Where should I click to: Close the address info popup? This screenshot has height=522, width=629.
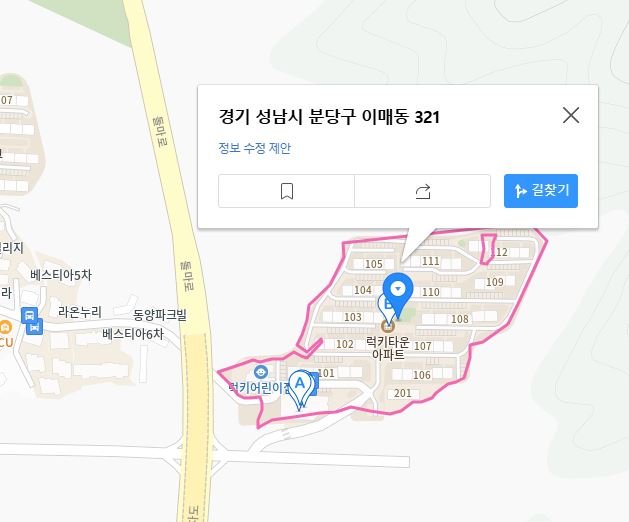(570, 115)
